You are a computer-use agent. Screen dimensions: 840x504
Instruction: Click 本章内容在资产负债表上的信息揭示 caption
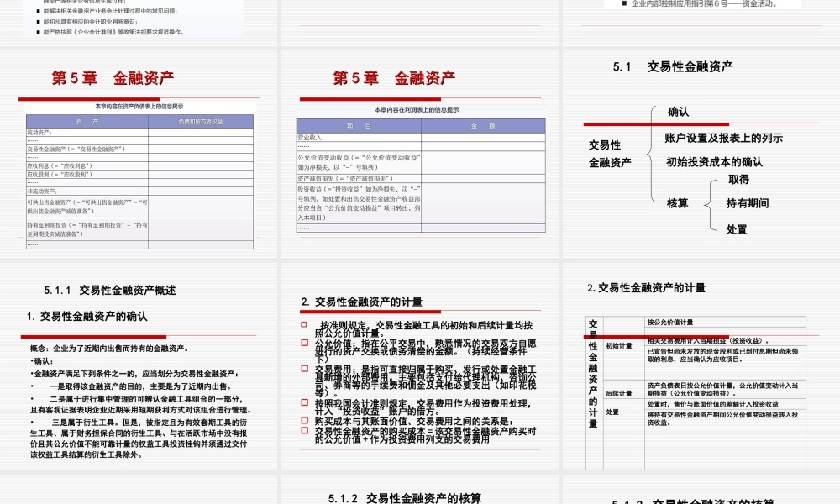(x=139, y=106)
